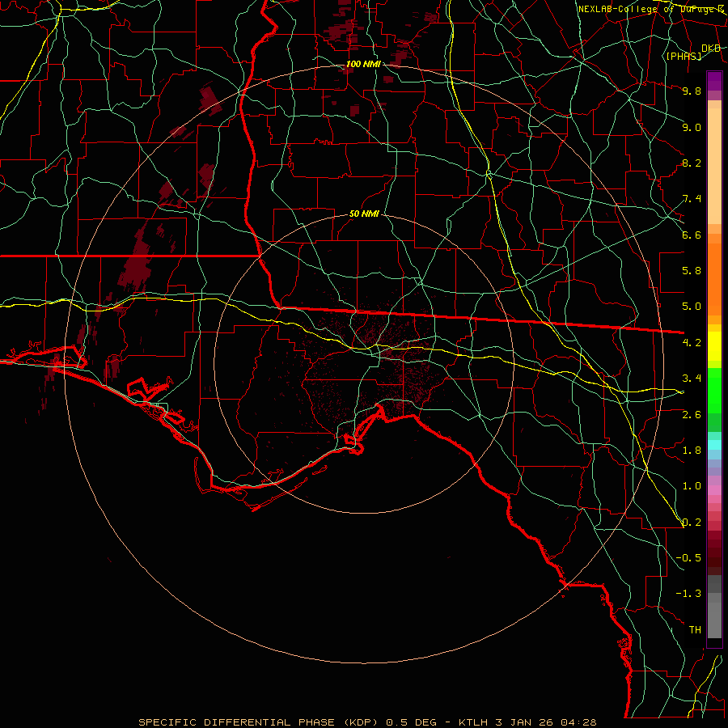Click the 3 JAN 26 date text
The width and height of the screenshot is (728, 728).
point(524,722)
